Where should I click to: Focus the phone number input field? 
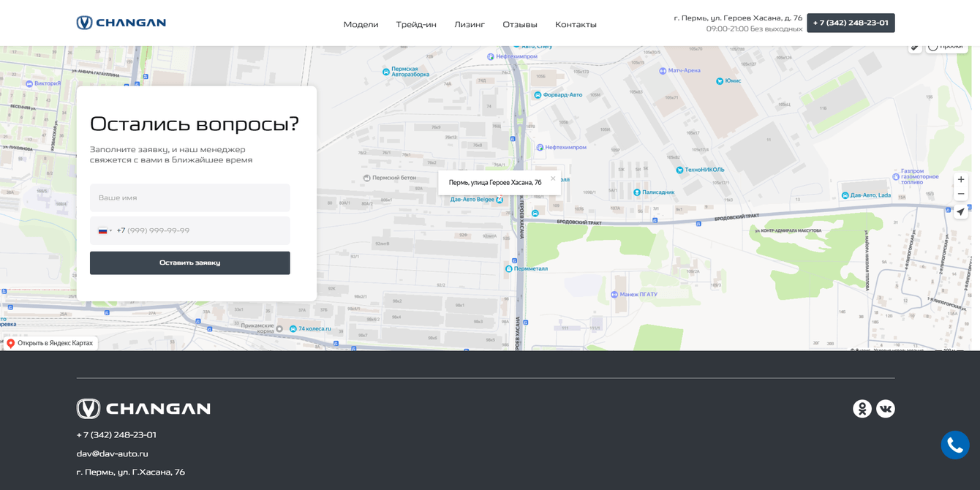tap(190, 230)
